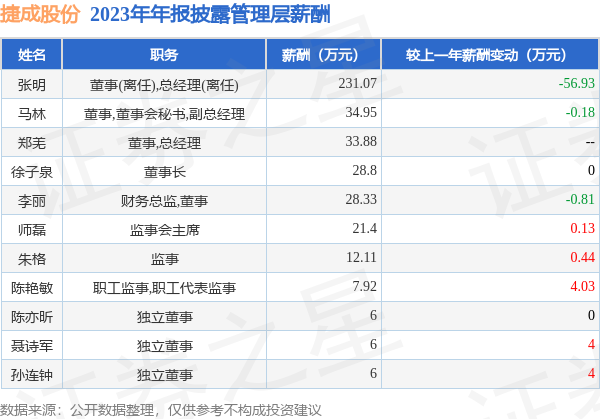Click the salary value 7.92

tap(364, 287)
